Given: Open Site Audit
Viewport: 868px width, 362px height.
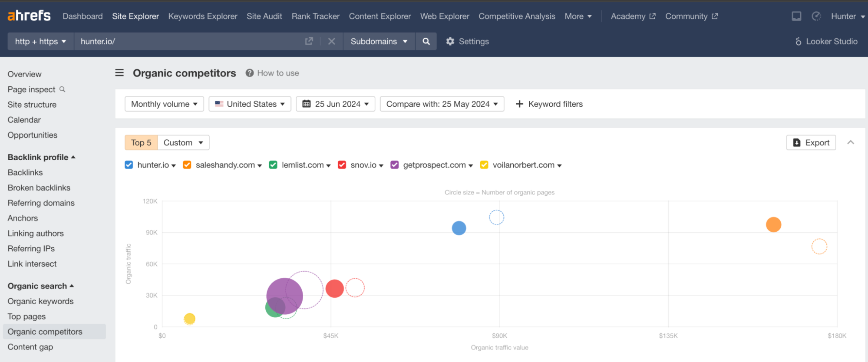Looking at the screenshot, I should (x=264, y=16).
